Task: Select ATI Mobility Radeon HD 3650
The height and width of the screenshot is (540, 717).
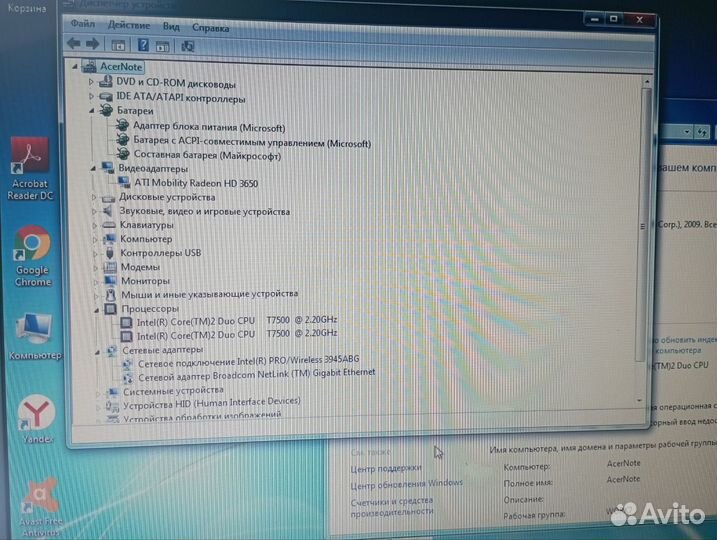Action: [x=196, y=183]
